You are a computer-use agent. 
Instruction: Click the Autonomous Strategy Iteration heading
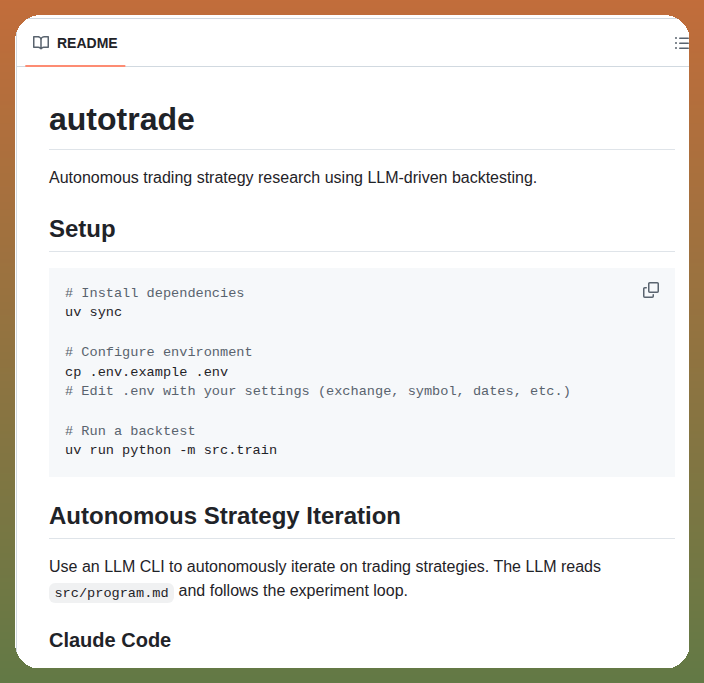point(224,516)
